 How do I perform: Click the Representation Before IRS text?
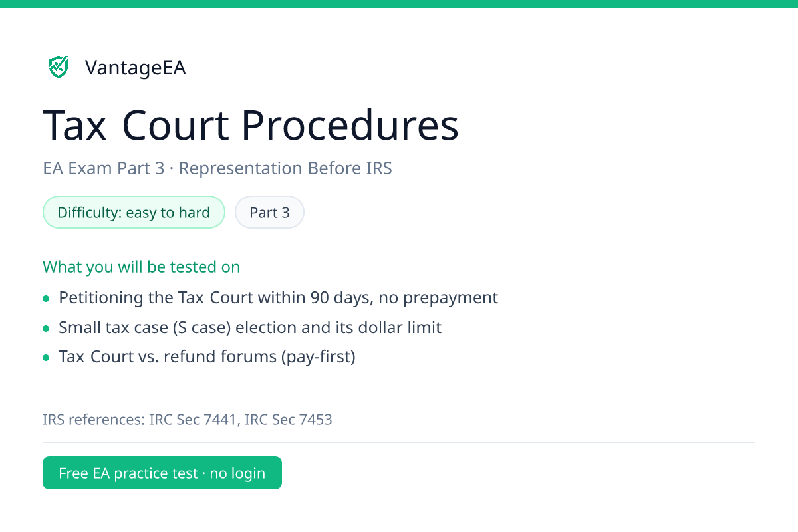[285, 168]
